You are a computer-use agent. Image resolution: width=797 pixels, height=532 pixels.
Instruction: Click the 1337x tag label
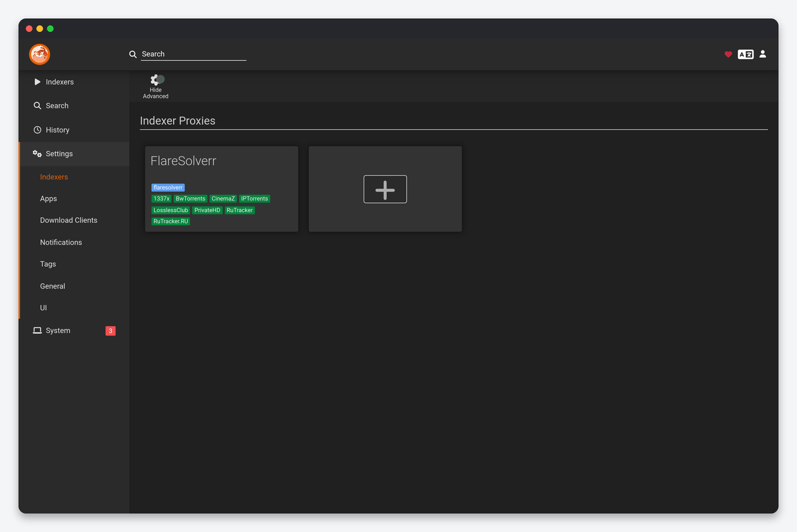161,199
